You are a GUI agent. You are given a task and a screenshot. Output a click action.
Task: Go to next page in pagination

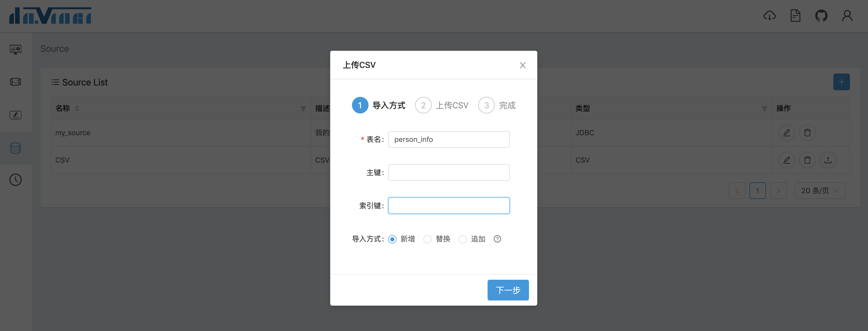pyautogui.click(x=778, y=191)
